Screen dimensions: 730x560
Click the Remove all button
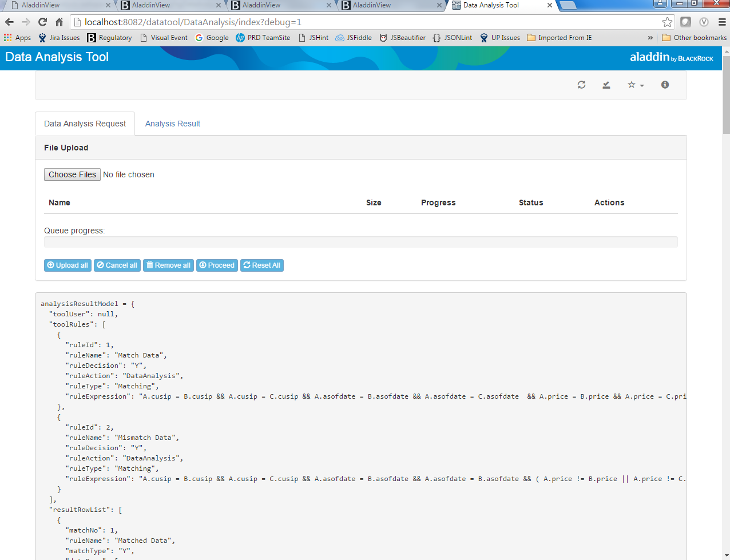[169, 265]
